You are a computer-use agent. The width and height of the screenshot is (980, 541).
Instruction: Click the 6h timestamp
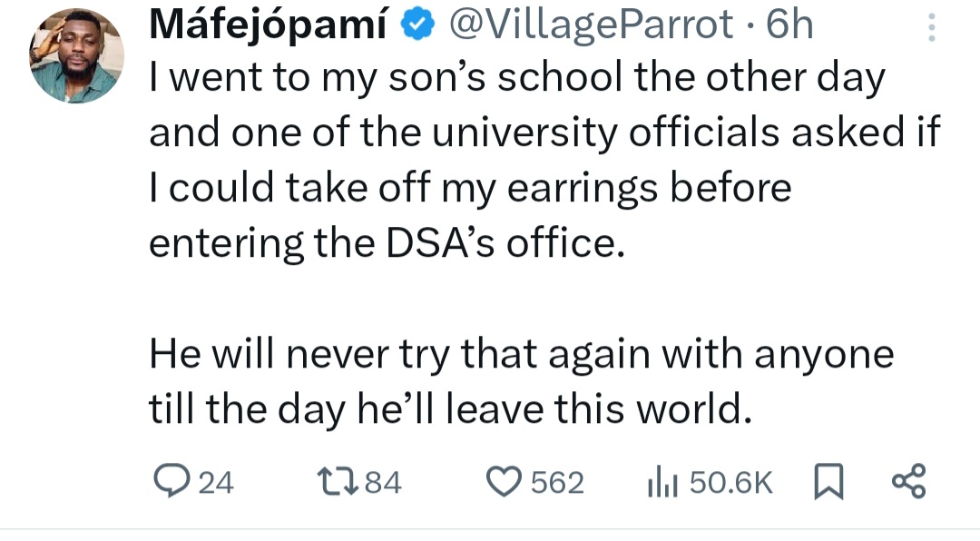789,26
